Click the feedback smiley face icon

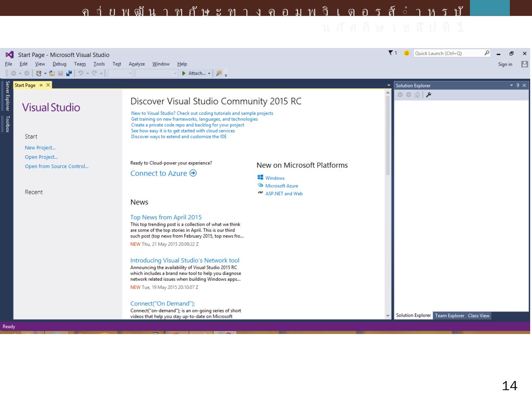406,53
